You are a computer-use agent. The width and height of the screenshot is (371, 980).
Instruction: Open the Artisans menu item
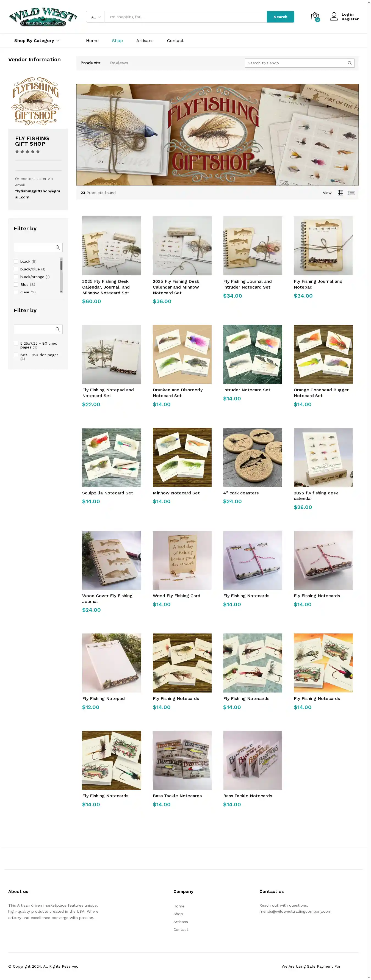[145, 41]
